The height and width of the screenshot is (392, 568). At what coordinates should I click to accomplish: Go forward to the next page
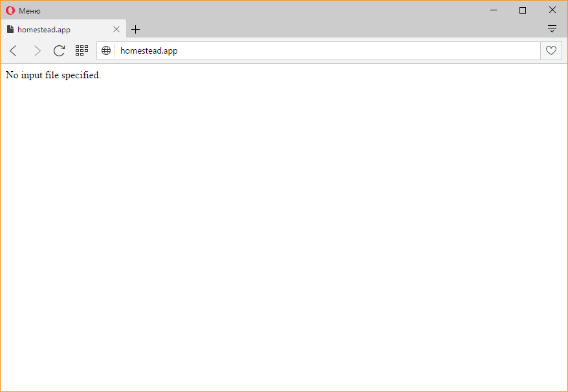[37, 50]
